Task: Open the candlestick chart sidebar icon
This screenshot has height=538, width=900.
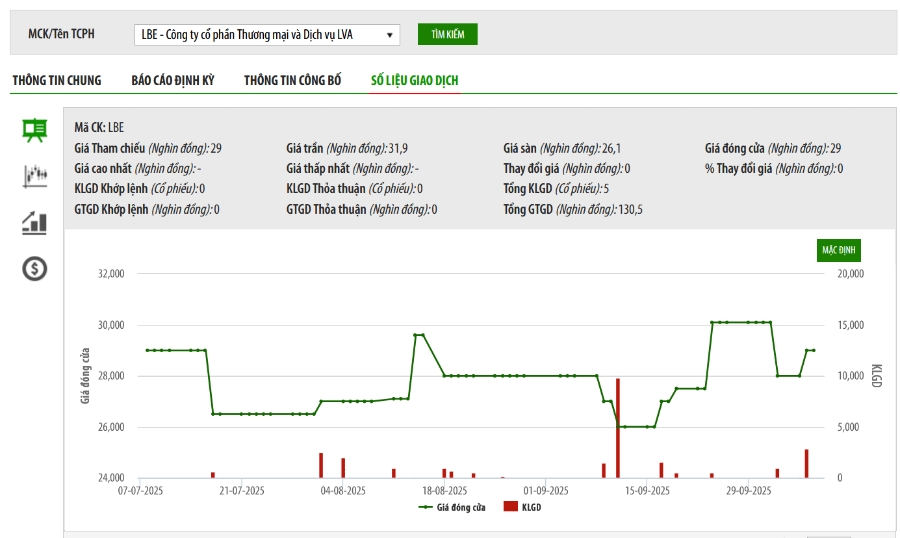Action: click(x=35, y=176)
